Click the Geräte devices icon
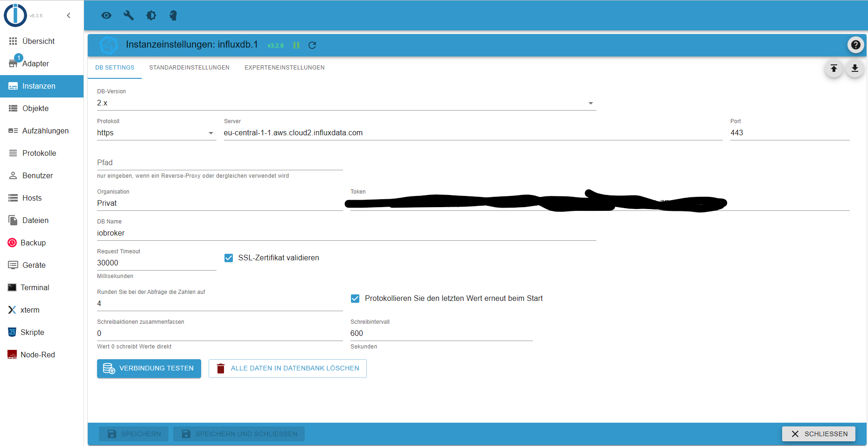 pyautogui.click(x=13, y=265)
